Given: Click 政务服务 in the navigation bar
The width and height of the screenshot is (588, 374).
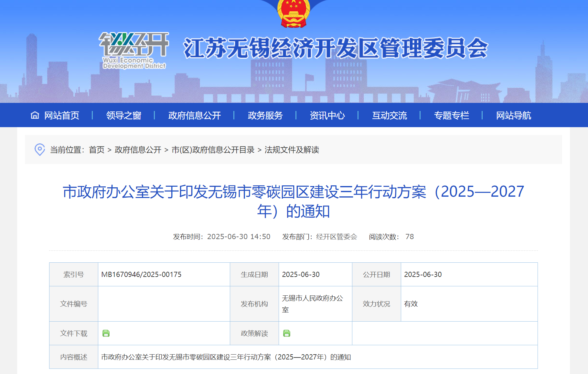Looking at the screenshot, I should point(265,115).
